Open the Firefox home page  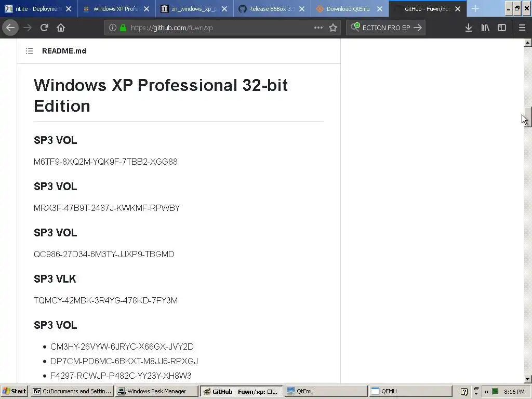61,28
